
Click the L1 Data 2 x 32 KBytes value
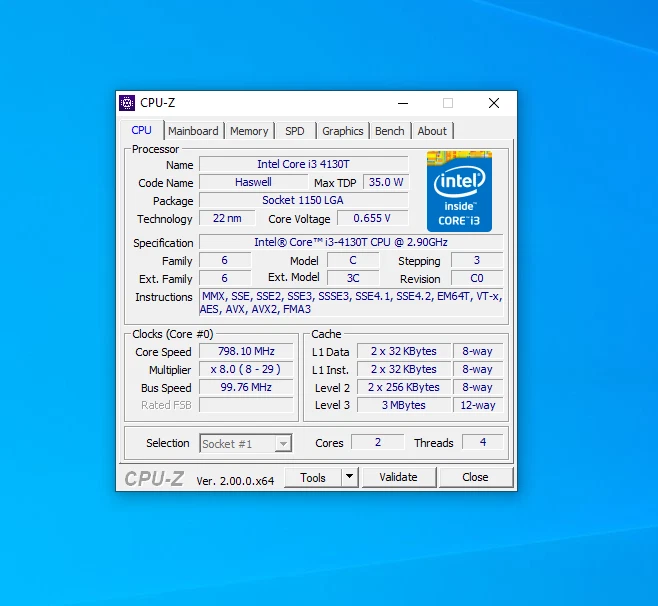click(404, 351)
